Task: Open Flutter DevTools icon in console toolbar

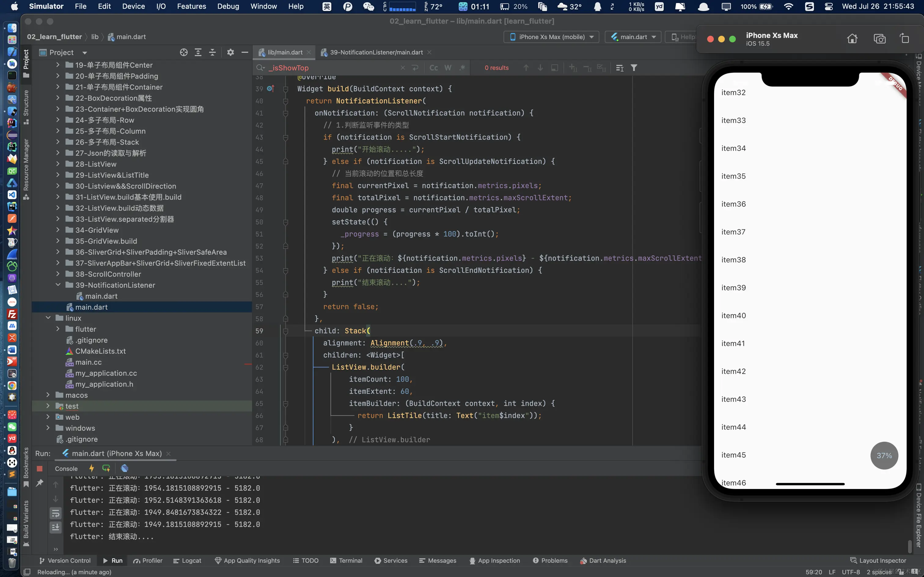Action: click(124, 468)
